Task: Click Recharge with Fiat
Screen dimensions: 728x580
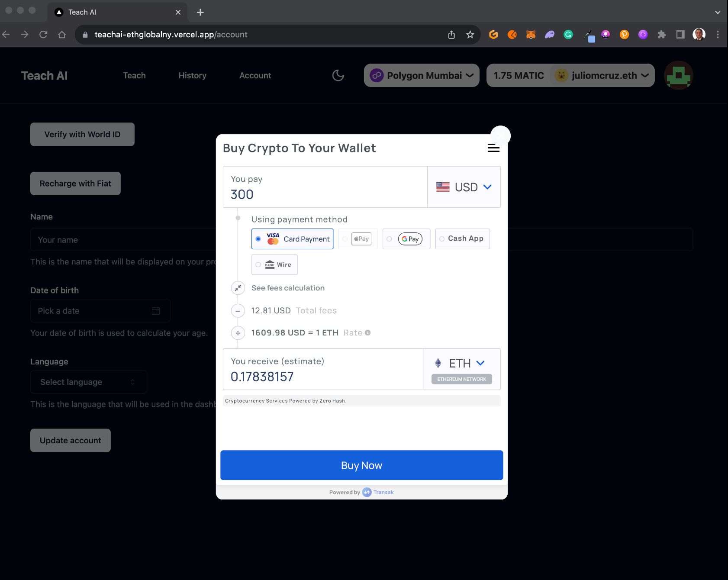Action: tap(75, 184)
